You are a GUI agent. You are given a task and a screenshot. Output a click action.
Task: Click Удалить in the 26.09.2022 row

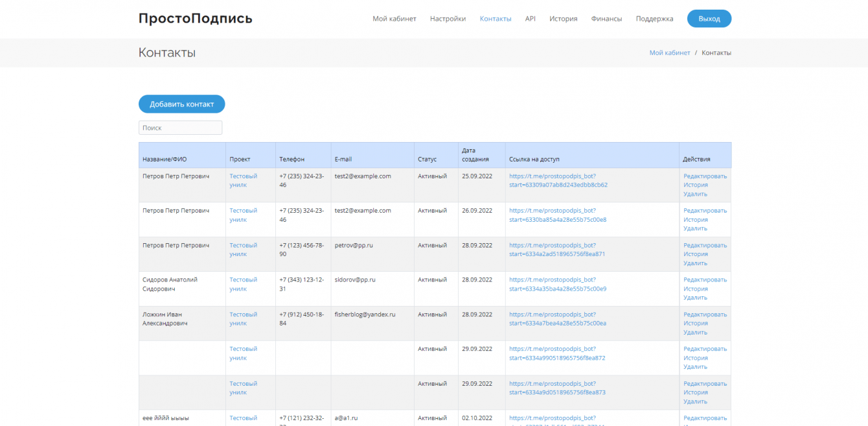point(695,228)
